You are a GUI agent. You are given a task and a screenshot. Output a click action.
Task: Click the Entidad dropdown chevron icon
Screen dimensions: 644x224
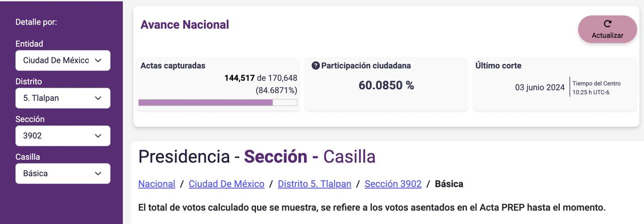(98, 60)
